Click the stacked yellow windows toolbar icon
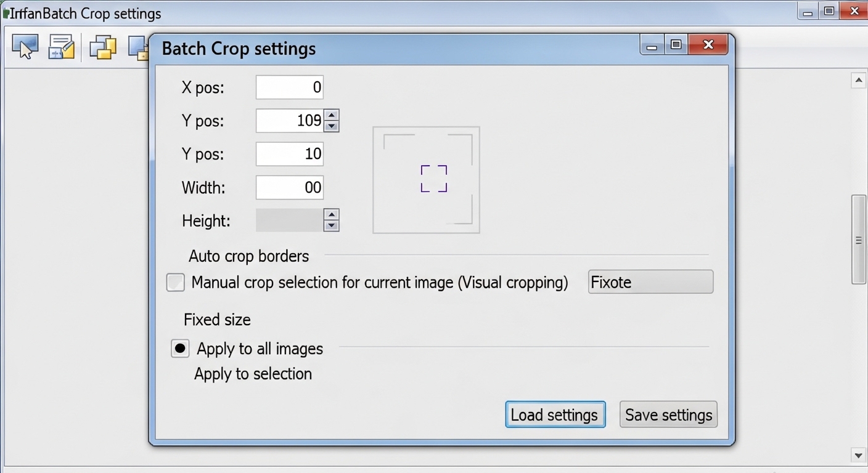868x473 pixels. 103,47
